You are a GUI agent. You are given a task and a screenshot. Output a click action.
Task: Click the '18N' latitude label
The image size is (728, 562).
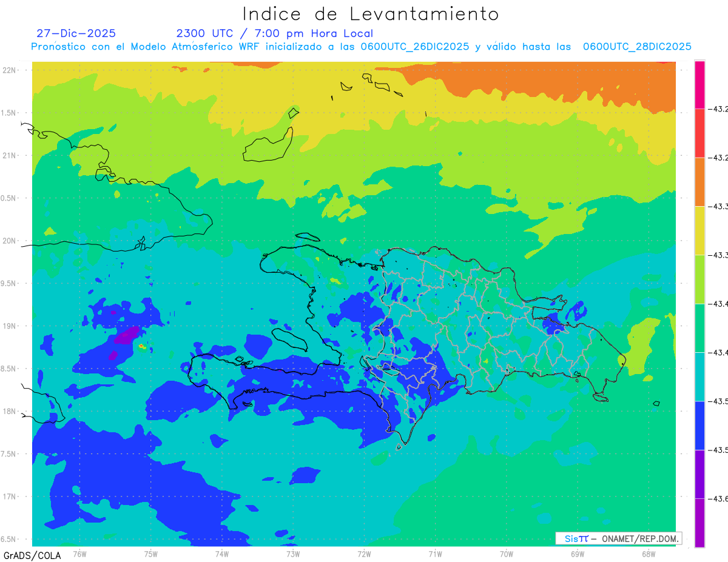(10, 412)
